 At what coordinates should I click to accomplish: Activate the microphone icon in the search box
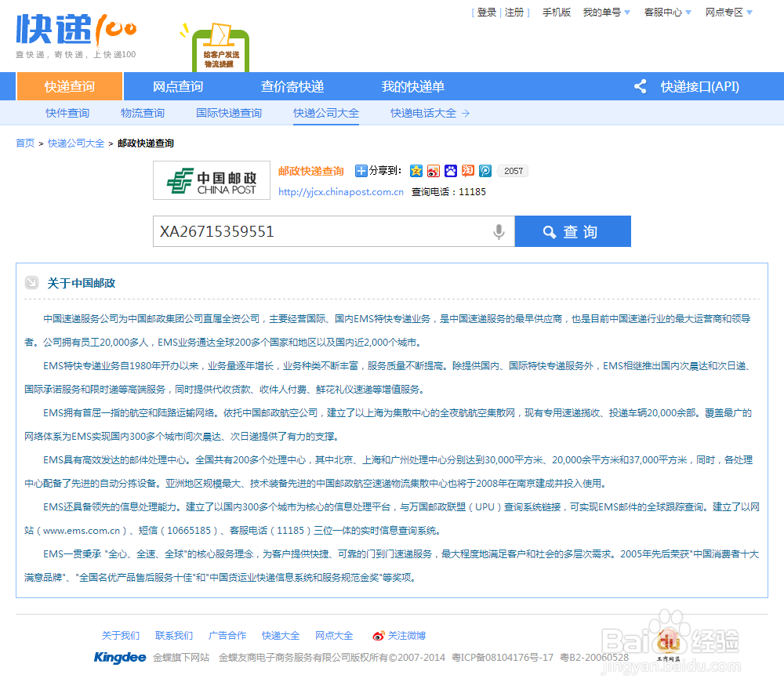pos(499,230)
